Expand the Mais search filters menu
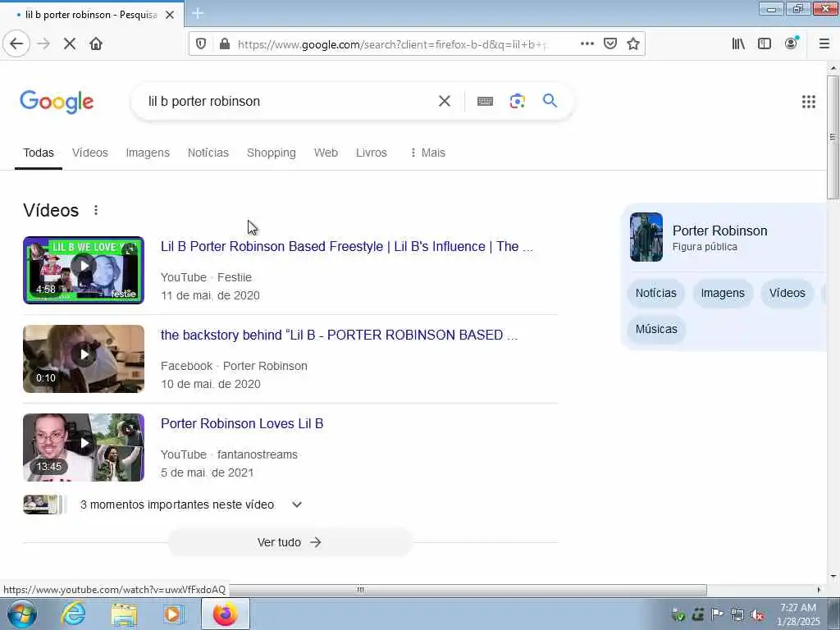The width and height of the screenshot is (840, 630). 427,153
